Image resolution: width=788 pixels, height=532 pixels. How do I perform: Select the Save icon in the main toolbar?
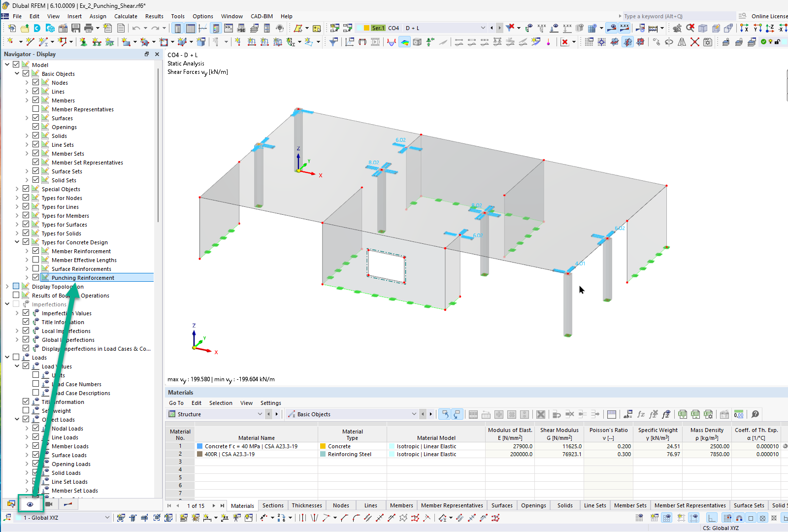coord(75,28)
